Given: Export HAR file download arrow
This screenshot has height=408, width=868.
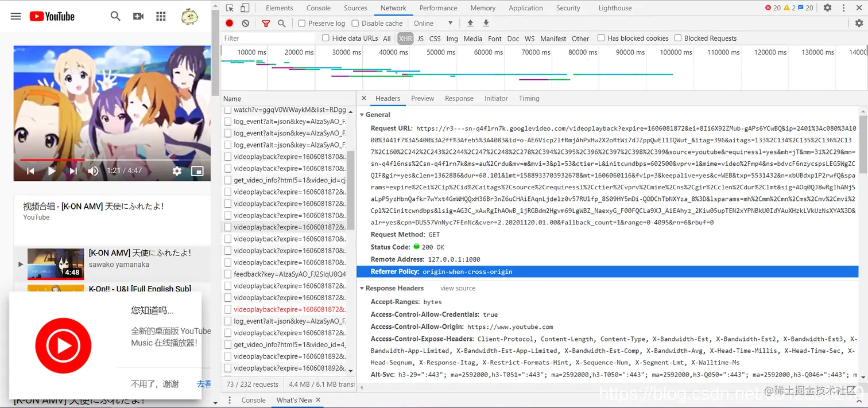Looking at the screenshot, I should [x=486, y=23].
